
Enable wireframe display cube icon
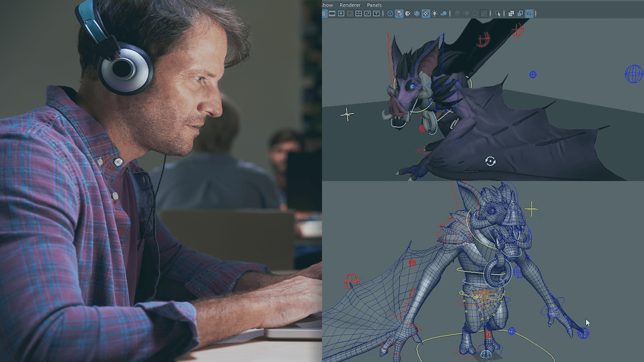pyautogui.click(x=390, y=14)
